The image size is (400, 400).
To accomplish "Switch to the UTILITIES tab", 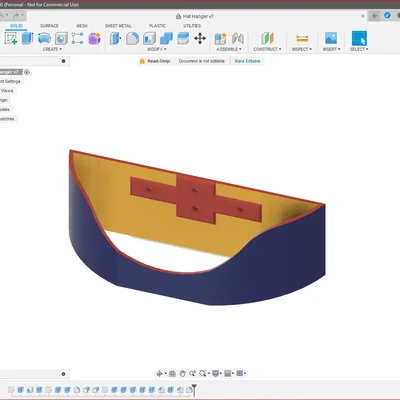I will (192, 26).
